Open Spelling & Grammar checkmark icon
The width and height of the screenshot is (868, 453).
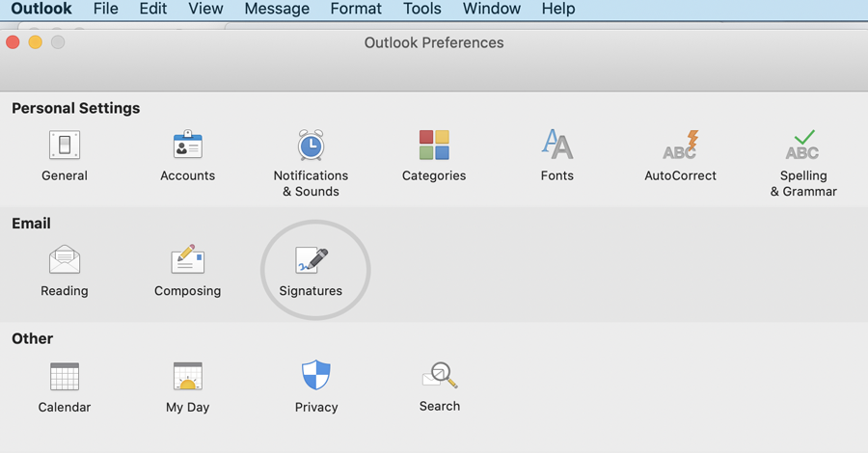[802, 145]
